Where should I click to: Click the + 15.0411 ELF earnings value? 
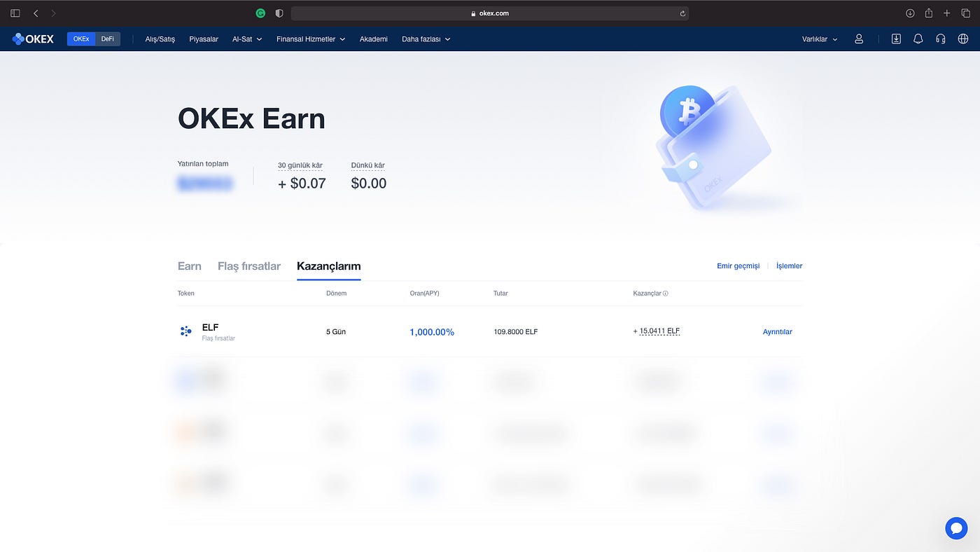[657, 331]
